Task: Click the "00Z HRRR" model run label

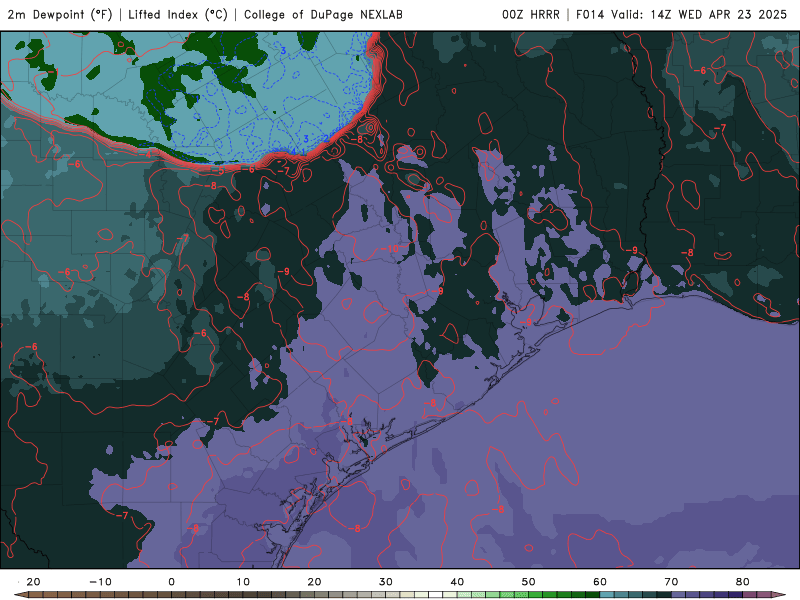Action: 531,14
